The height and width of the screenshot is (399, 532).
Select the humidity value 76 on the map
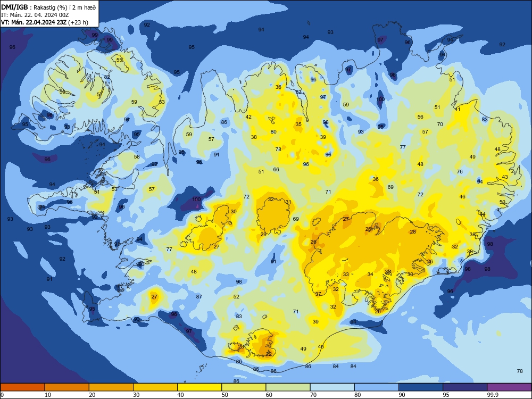point(460,171)
